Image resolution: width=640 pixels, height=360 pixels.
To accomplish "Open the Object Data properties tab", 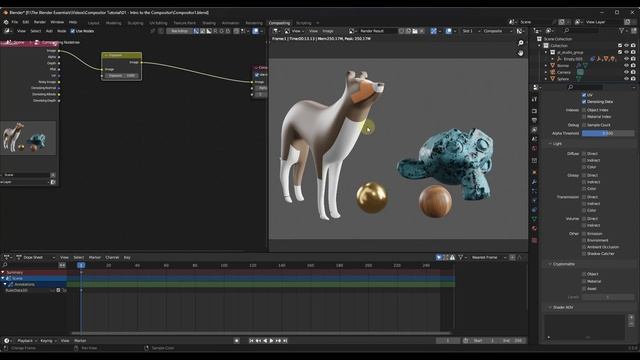I will [534, 219].
